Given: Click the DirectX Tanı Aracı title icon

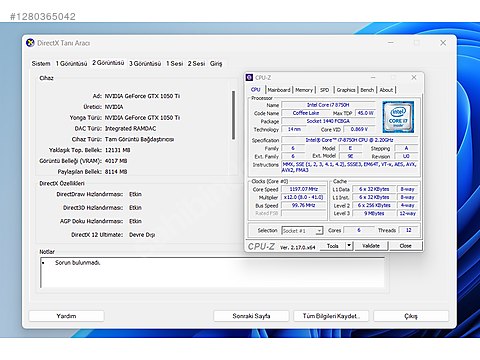Looking at the screenshot, I should [30, 43].
